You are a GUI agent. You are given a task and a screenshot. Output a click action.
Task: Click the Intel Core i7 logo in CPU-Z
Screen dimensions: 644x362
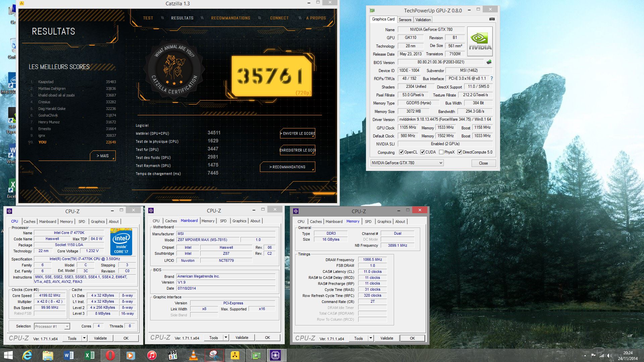(121, 242)
